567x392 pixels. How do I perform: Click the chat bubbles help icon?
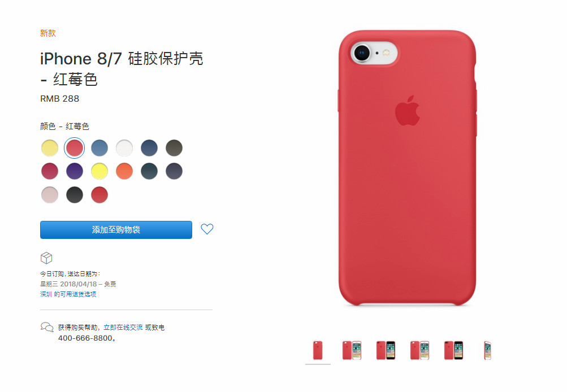point(47,328)
